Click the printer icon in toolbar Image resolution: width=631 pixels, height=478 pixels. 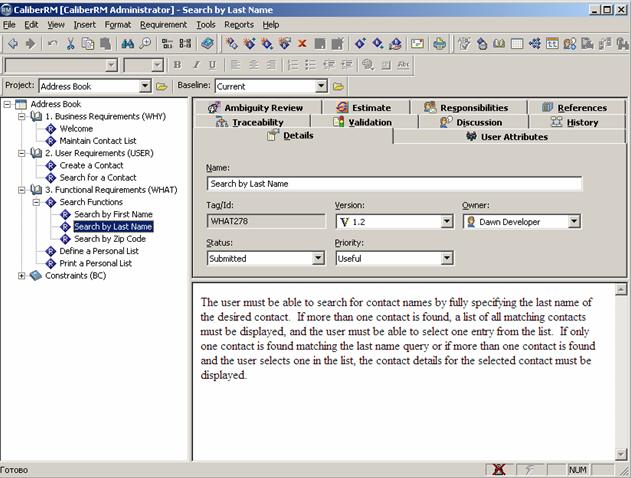pyautogui.click(x=439, y=43)
